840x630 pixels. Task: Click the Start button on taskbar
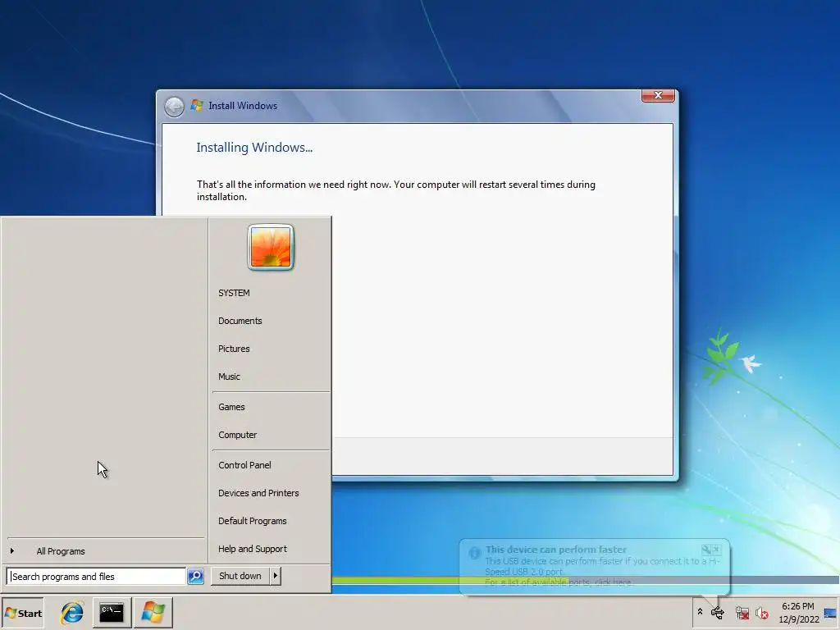coord(22,613)
